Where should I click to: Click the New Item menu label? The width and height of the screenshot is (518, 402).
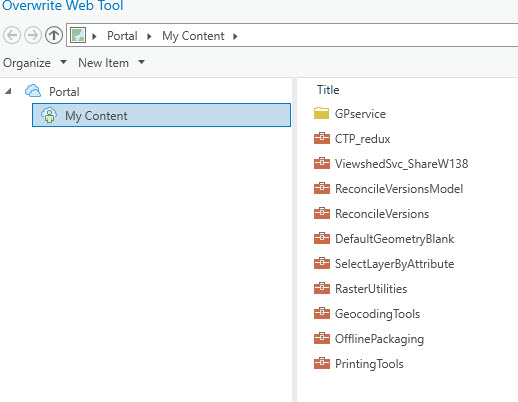coord(103,63)
